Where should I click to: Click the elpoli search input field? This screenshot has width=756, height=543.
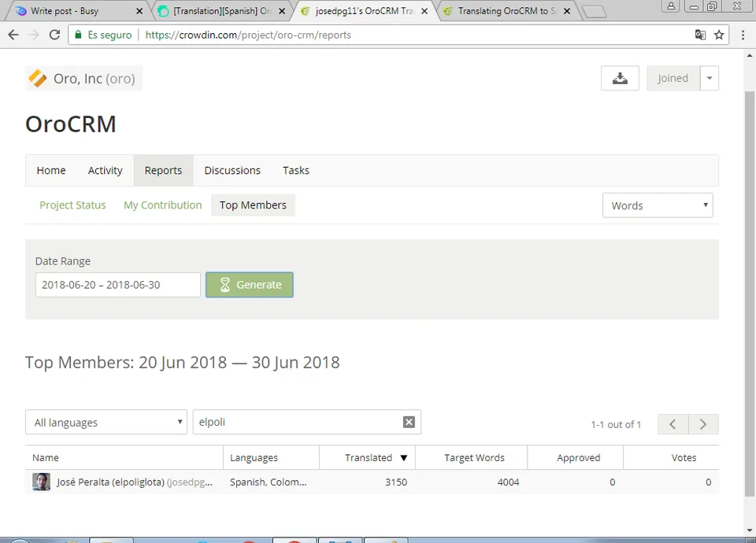click(306, 422)
